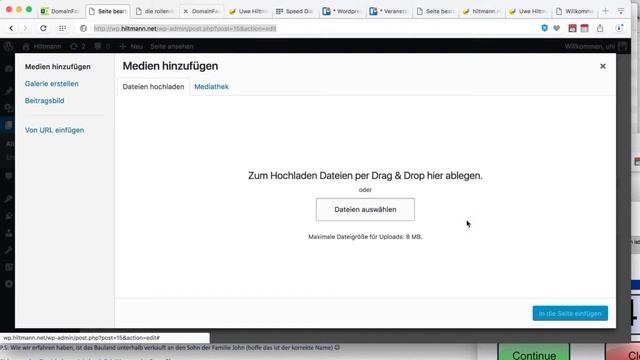Screen dimensions: 640x360
Task: Open a new browser tab with plus icon
Action: point(606,11)
